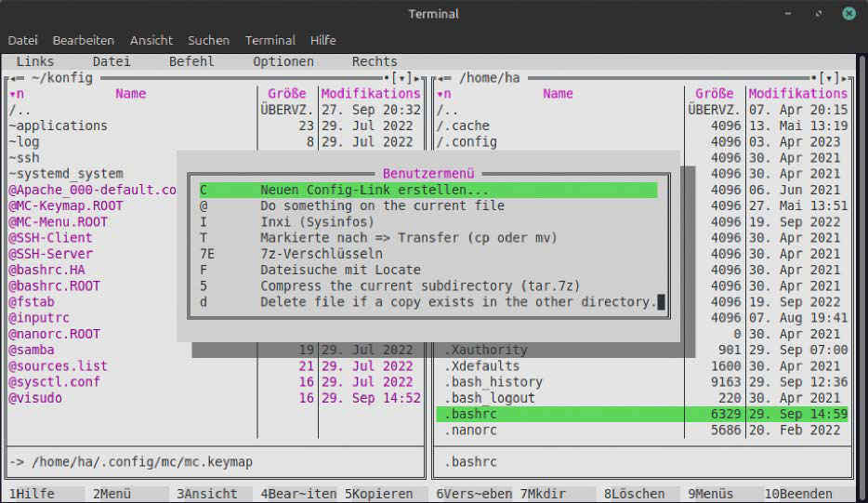Open the Ansicht terminal menu

tap(151, 40)
